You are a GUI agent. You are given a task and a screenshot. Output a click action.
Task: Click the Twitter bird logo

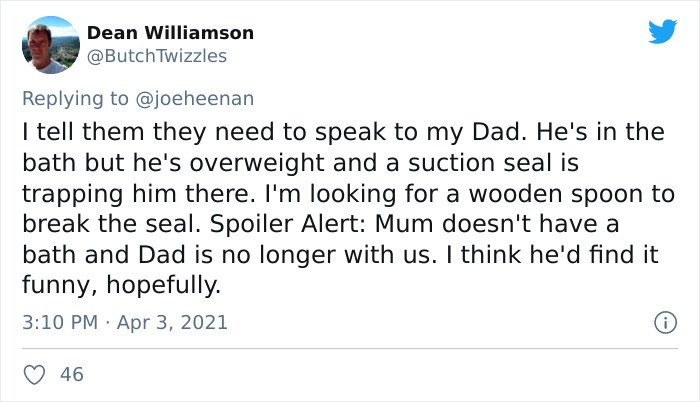pos(662,32)
